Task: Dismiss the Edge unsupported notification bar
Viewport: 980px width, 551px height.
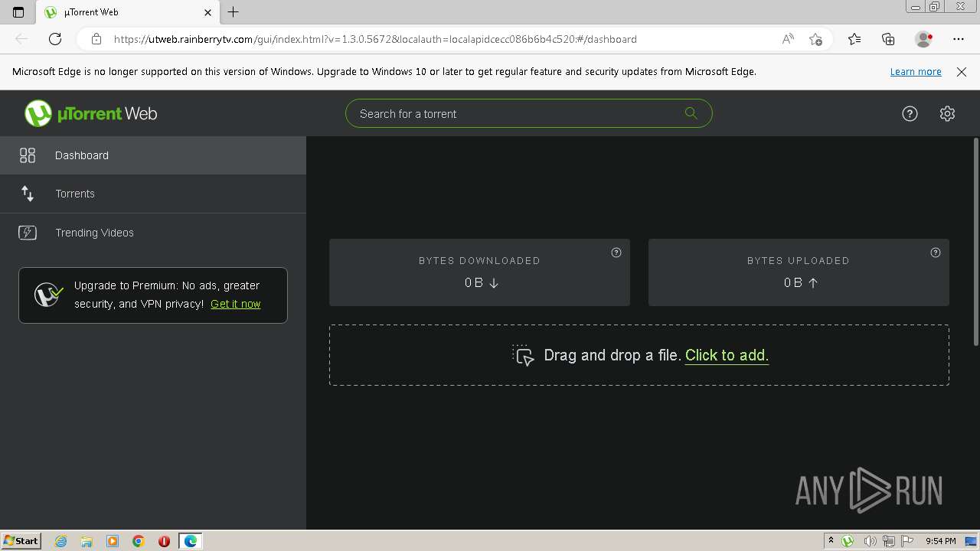Action: [x=962, y=72]
